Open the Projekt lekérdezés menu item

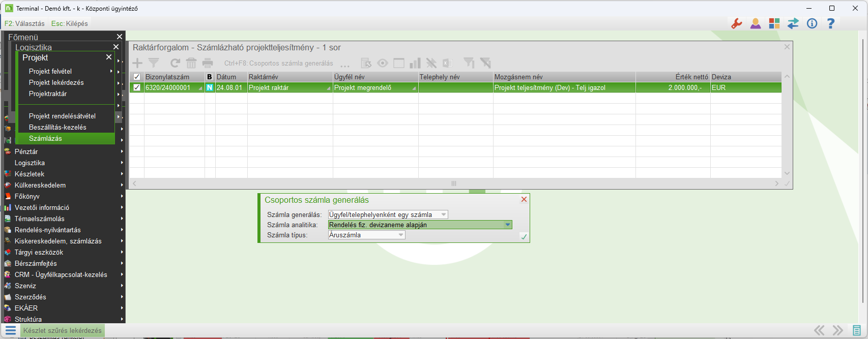coord(66,82)
